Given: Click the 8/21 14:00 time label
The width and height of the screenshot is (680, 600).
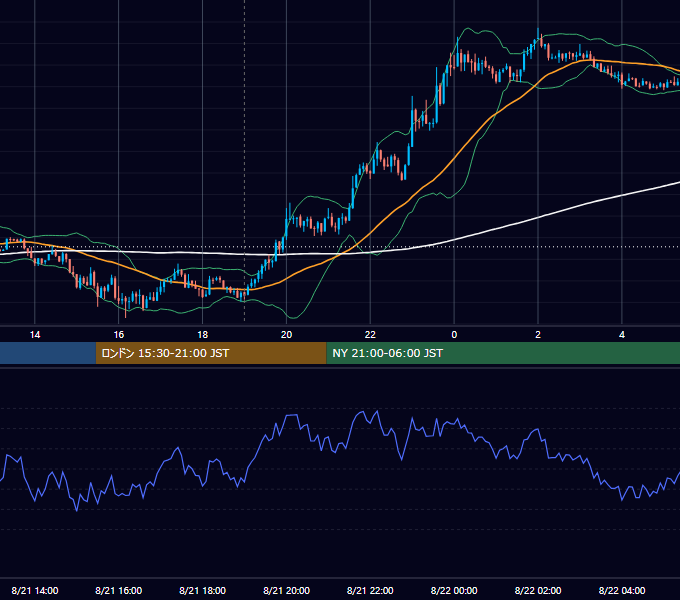Looking at the screenshot, I should [x=35, y=590].
